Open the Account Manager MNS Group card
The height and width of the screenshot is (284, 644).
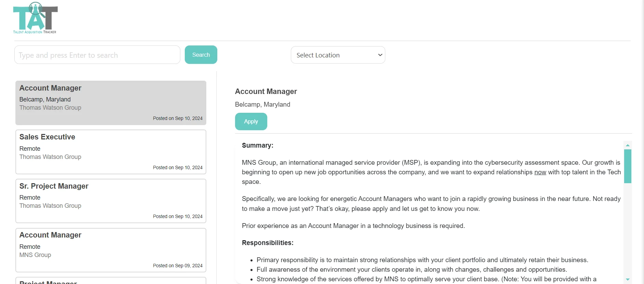(x=111, y=250)
